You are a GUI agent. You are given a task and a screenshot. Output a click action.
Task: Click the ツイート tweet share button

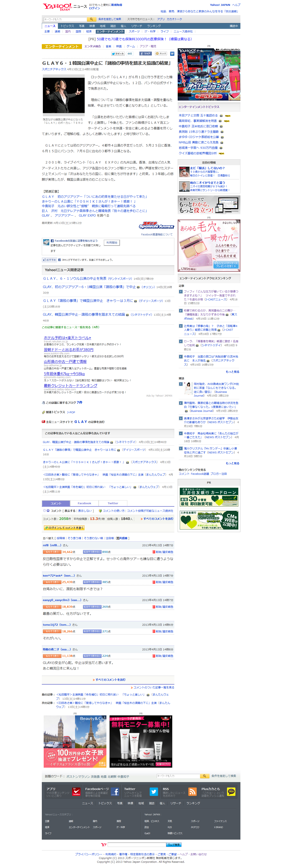[x=118, y=54]
